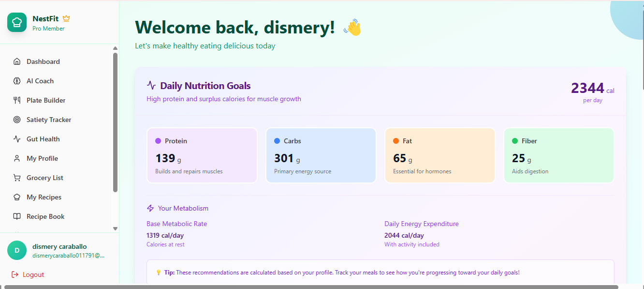Open the Grocery List cart icon
Viewport: 644px width, 289px height.
coord(18,178)
